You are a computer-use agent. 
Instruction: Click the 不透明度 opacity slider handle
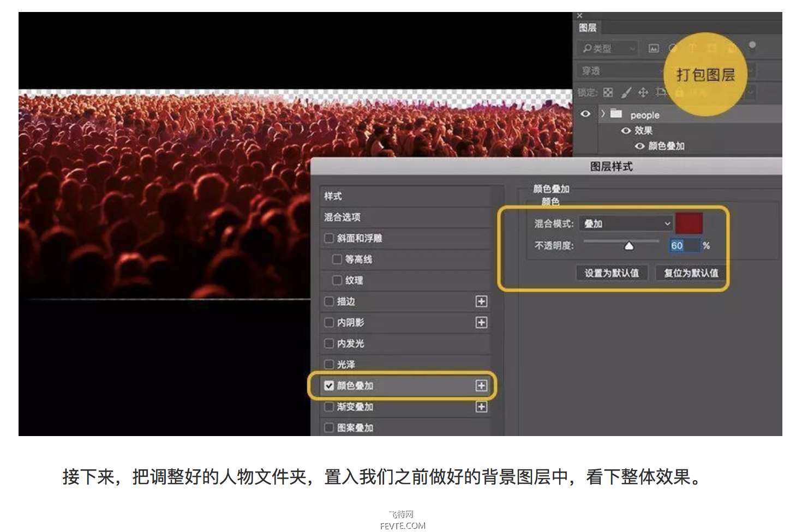pyautogui.click(x=629, y=246)
